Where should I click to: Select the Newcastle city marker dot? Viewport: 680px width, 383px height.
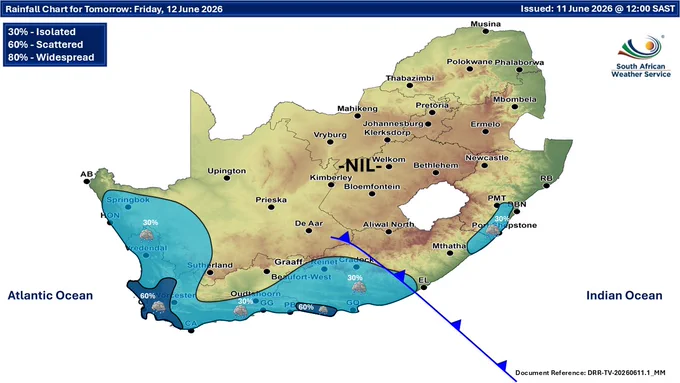point(485,165)
